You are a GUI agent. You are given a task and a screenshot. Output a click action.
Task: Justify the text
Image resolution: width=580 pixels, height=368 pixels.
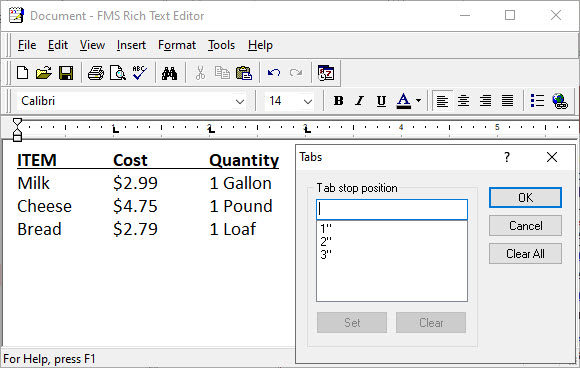point(507,101)
